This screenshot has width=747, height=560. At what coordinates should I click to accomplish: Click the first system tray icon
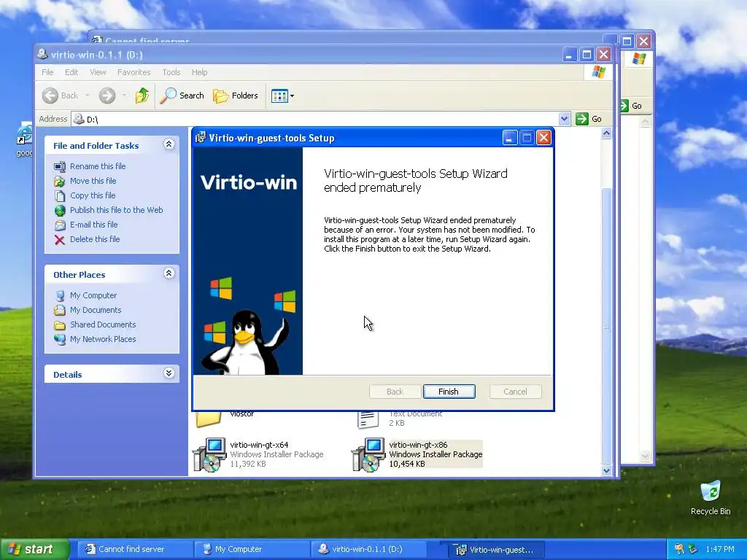point(680,549)
